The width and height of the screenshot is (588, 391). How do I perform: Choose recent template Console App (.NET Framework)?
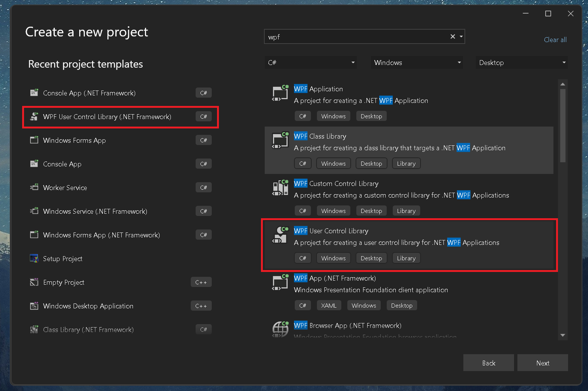point(121,93)
